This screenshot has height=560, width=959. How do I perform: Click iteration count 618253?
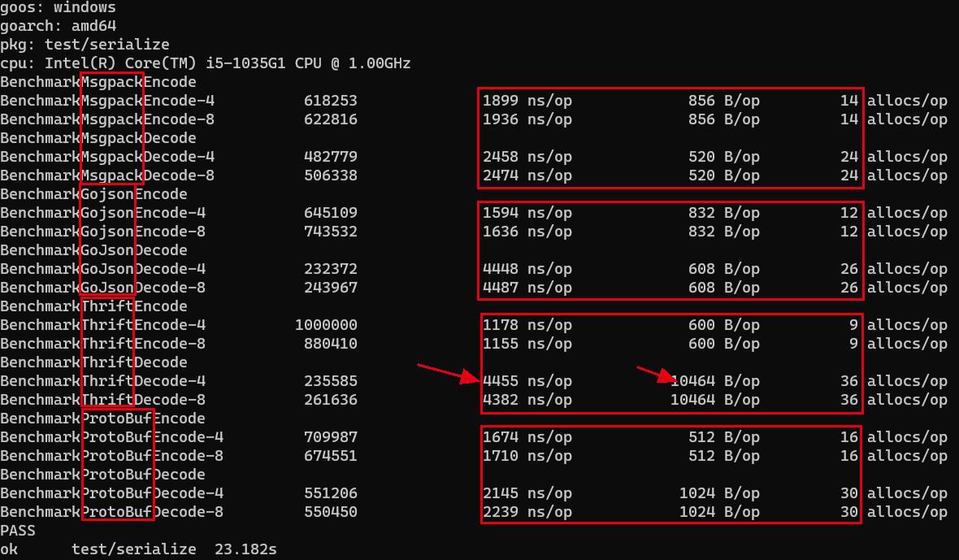pyautogui.click(x=330, y=101)
